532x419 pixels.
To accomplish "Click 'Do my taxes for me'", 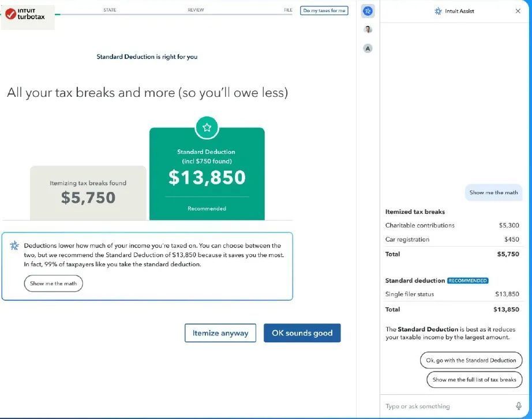I will click(x=324, y=10).
